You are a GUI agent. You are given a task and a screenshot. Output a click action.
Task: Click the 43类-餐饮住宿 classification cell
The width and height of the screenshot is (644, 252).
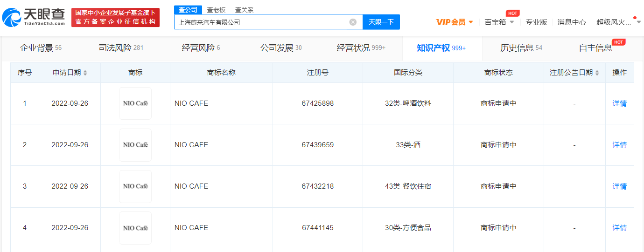(x=408, y=186)
